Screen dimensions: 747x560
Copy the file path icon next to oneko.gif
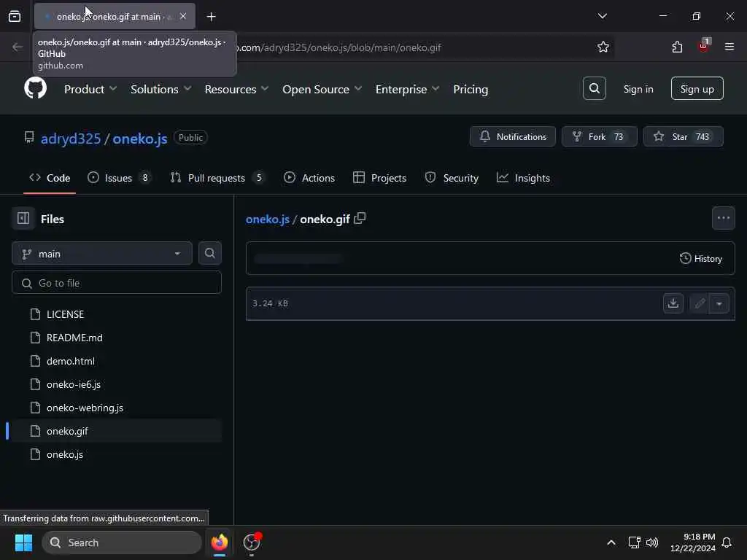(x=360, y=219)
